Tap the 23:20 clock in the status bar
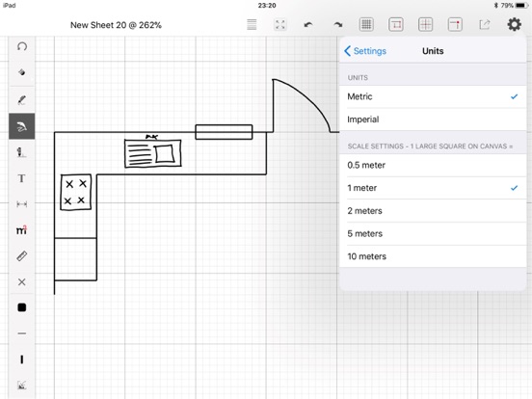 point(267,6)
